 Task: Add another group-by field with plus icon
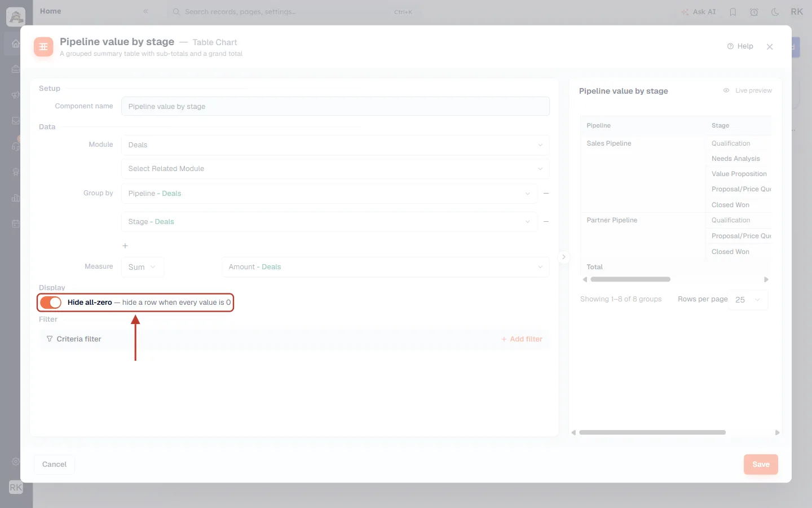coord(125,246)
